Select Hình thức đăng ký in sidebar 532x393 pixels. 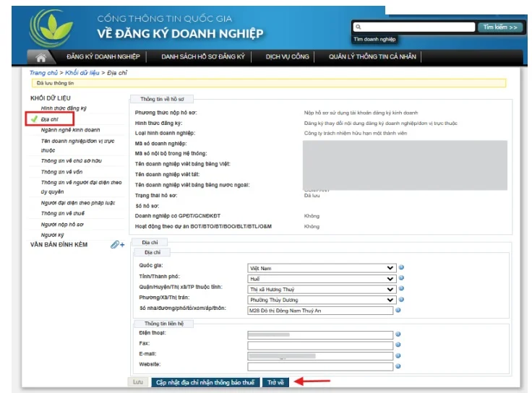pyautogui.click(x=64, y=108)
